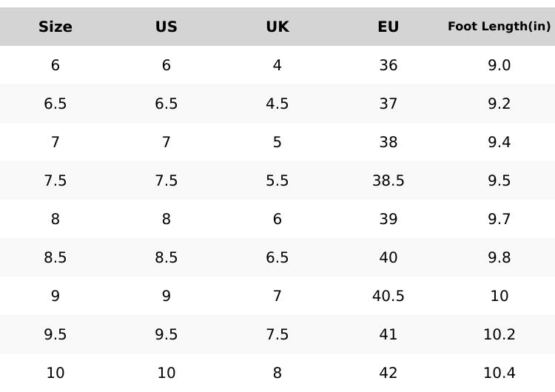Select the 9.4 foot length cell
This screenshot has width=555, height=392.
click(x=499, y=142)
